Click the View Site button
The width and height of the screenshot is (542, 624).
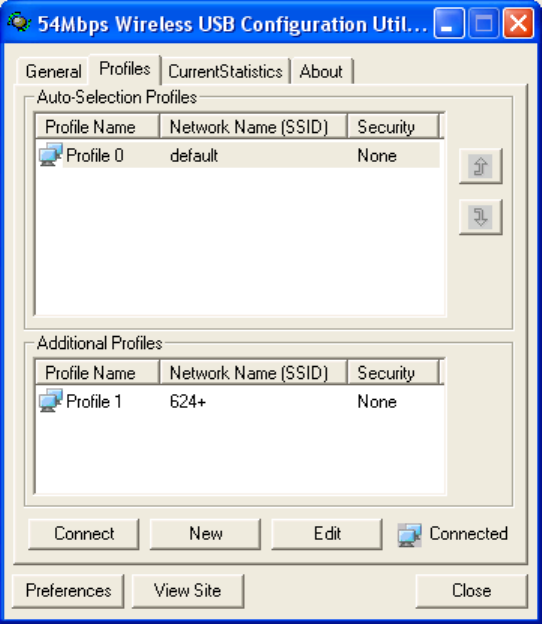pos(187,591)
